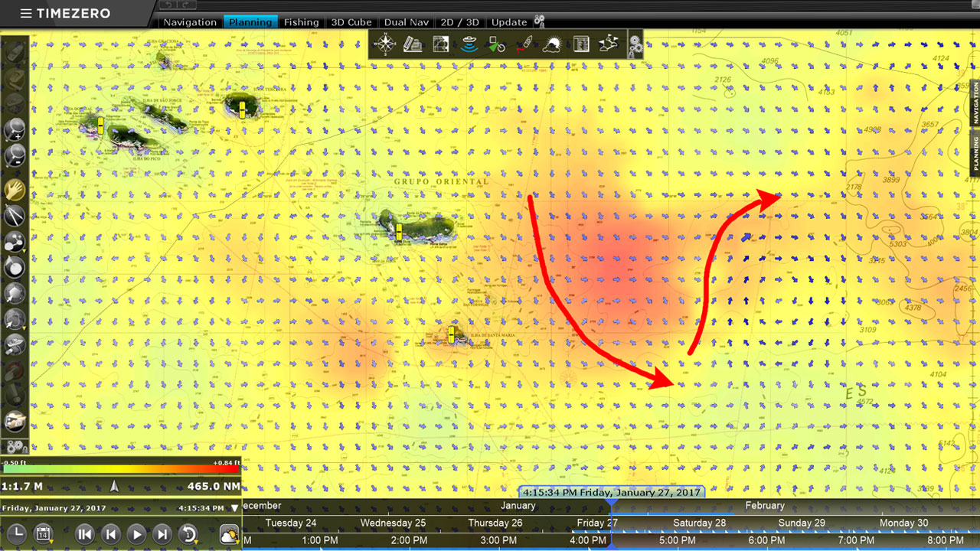This screenshot has height=551, width=980.
Task: Click the tidal height color scale bar
Action: pos(120,470)
